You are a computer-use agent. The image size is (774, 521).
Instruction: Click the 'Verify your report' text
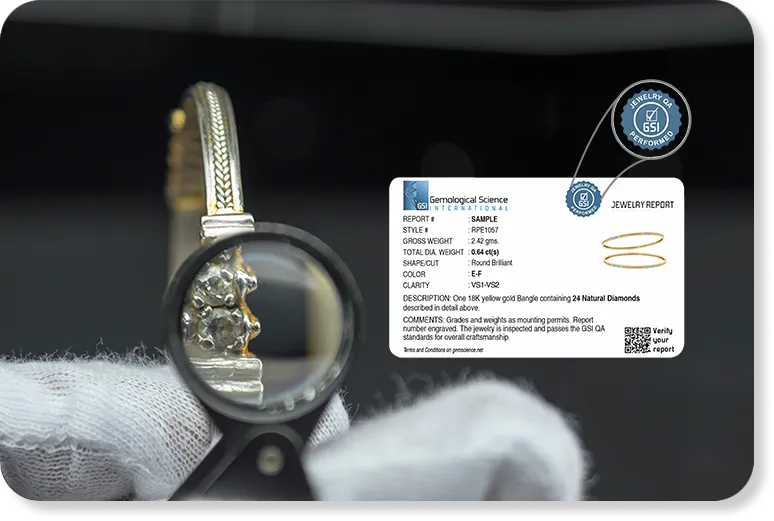(x=663, y=340)
